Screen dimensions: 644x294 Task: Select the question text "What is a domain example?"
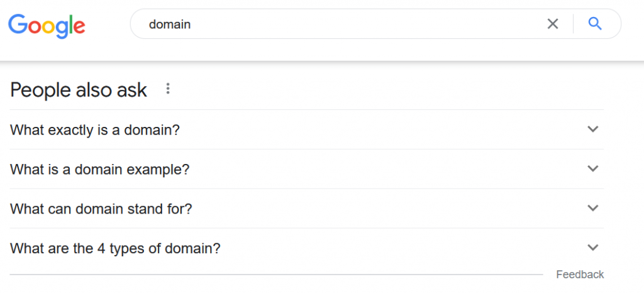point(99,170)
